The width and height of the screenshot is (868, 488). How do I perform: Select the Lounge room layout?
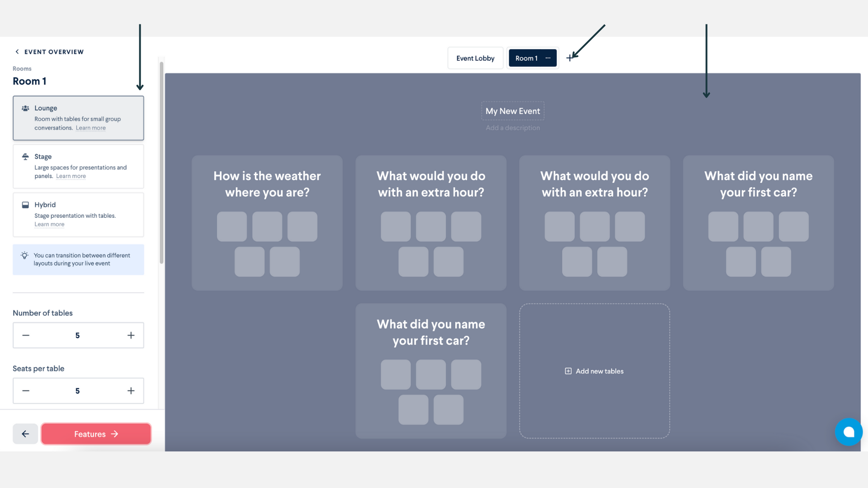point(78,118)
